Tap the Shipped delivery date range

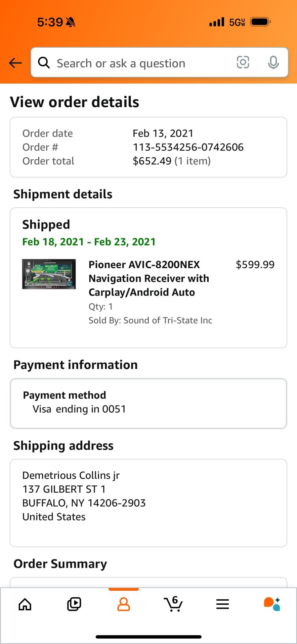coord(89,242)
